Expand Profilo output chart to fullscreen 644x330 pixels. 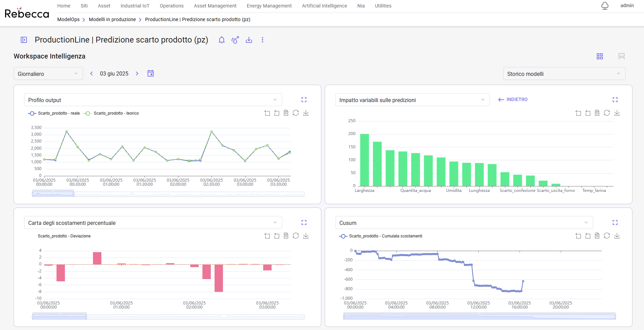tap(304, 100)
